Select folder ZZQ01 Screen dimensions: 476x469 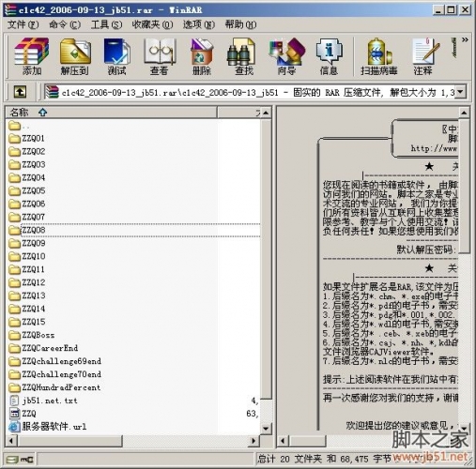pos(27,138)
